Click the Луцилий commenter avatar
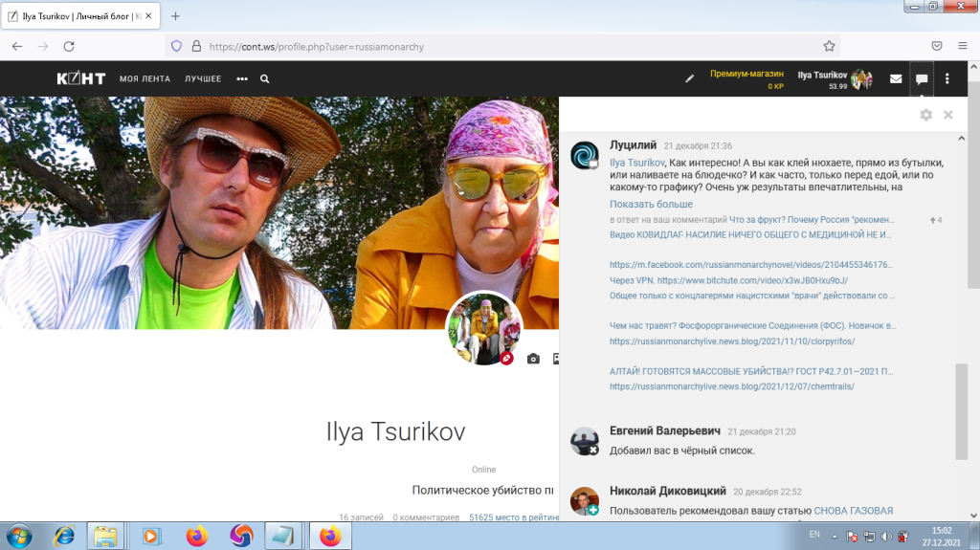980x550 pixels. [x=585, y=156]
